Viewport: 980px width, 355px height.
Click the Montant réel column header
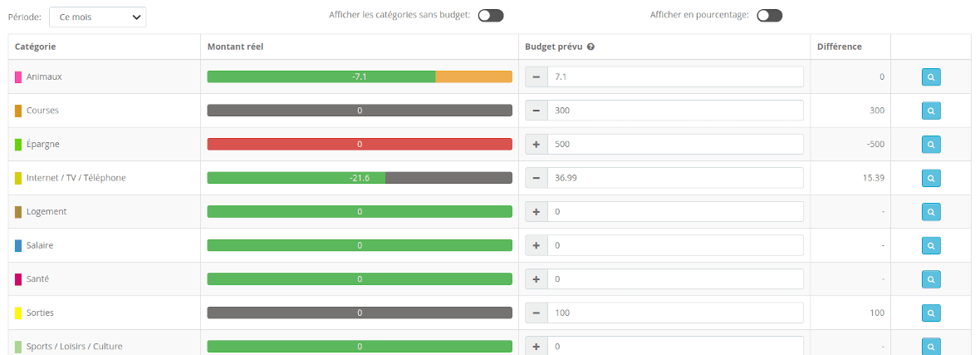[x=235, y=47]
